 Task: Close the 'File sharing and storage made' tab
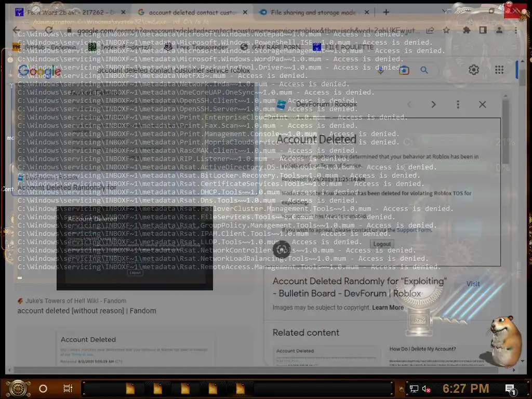[x=367, y=12]
